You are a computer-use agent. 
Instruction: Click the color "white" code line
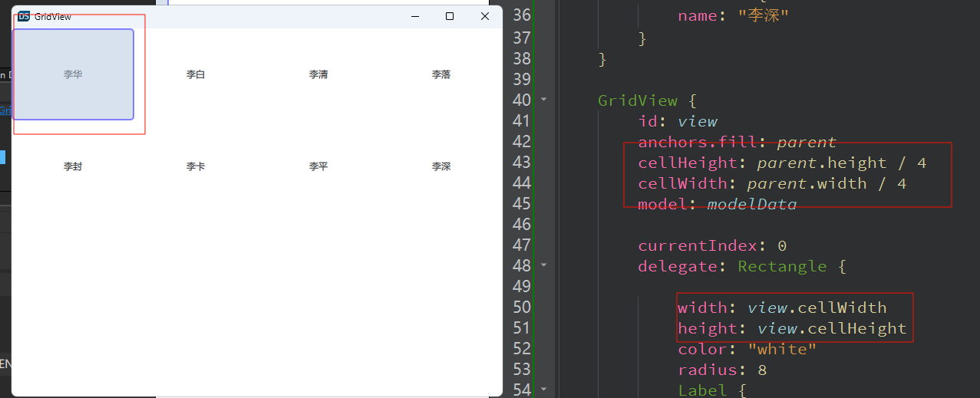(747, 349)
